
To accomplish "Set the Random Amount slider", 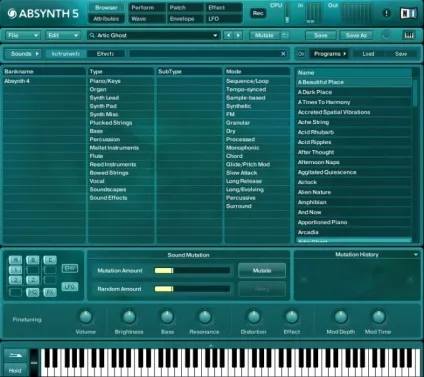I will [192, 289].
